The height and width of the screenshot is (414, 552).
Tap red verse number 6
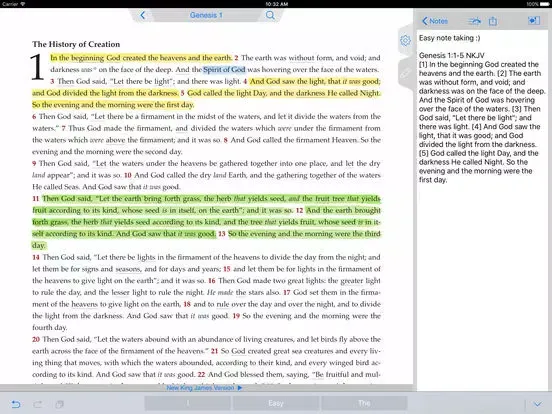pos(34,117)
